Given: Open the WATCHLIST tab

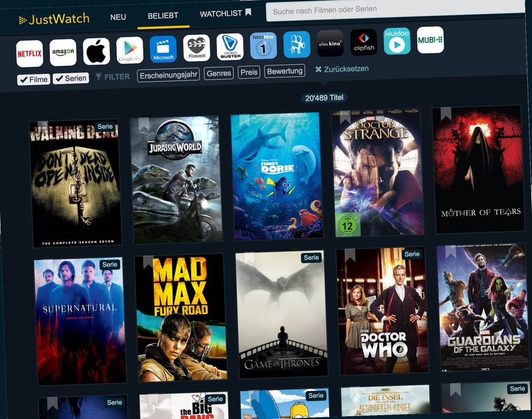Looking at the screenshot, I should coord(225,13).
